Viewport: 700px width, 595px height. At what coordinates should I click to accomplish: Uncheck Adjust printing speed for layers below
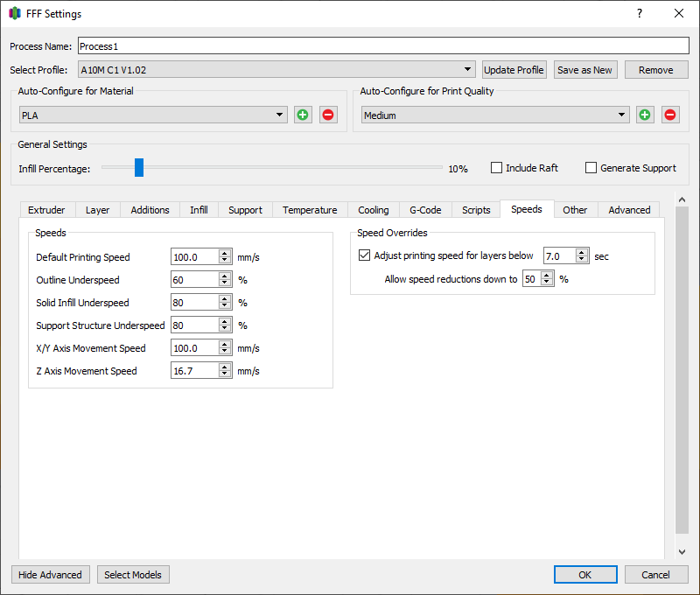coord(365,255)
